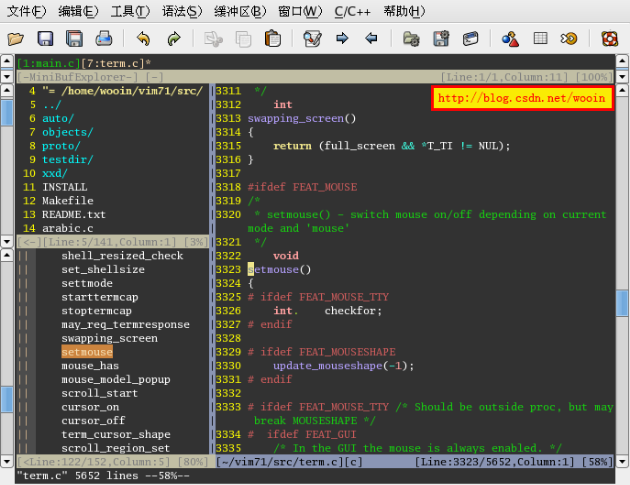Screen dimensions: 630x485
Task: Select README.txt in the file explorer
Action: pyautogui.click(x=73, y=214)
